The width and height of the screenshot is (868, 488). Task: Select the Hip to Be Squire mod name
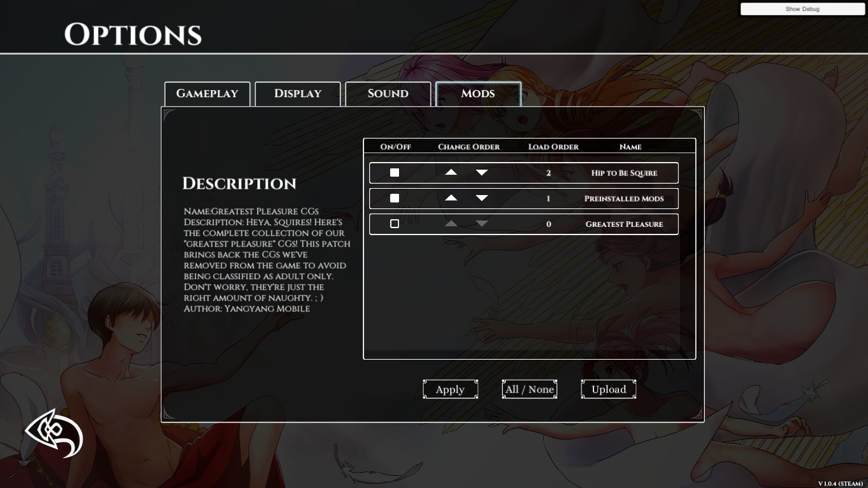tap(624, 173)
